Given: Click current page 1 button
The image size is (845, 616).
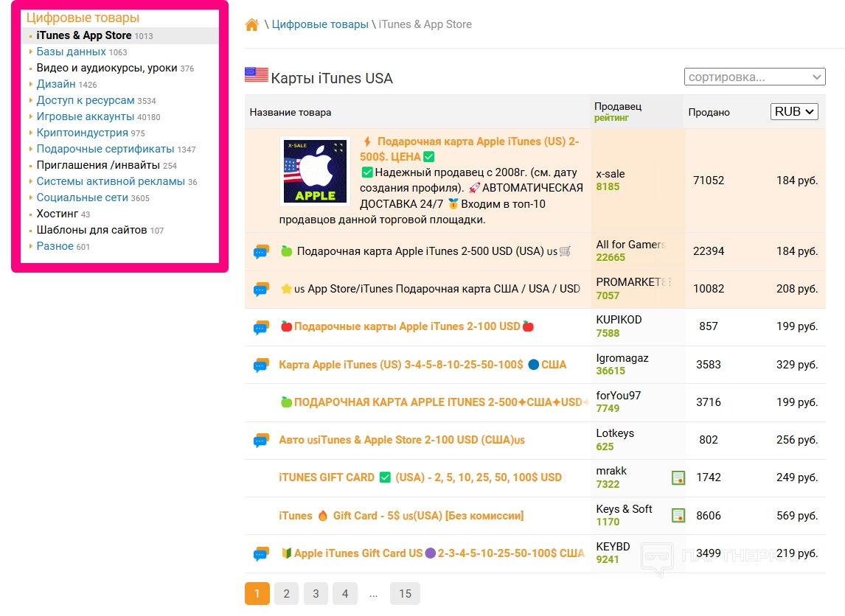Looking at the screenshot, I should coord(257,593).
